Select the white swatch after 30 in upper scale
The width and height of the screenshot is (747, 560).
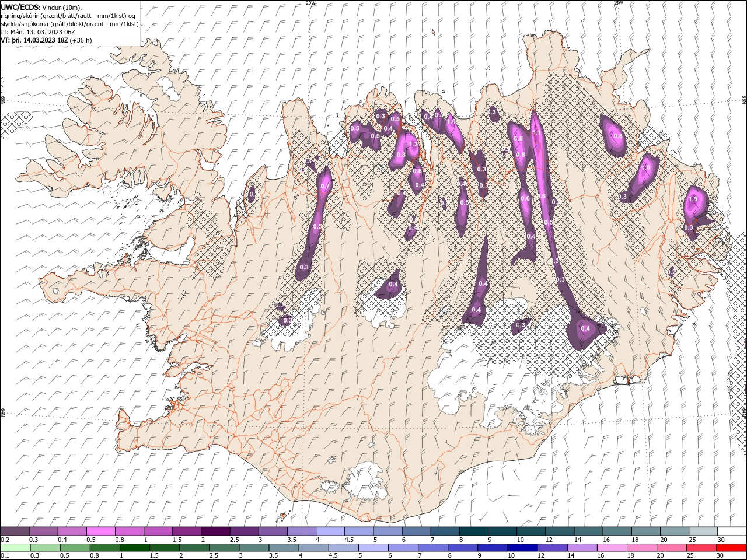pyautogui.click(x=732, y=531)
